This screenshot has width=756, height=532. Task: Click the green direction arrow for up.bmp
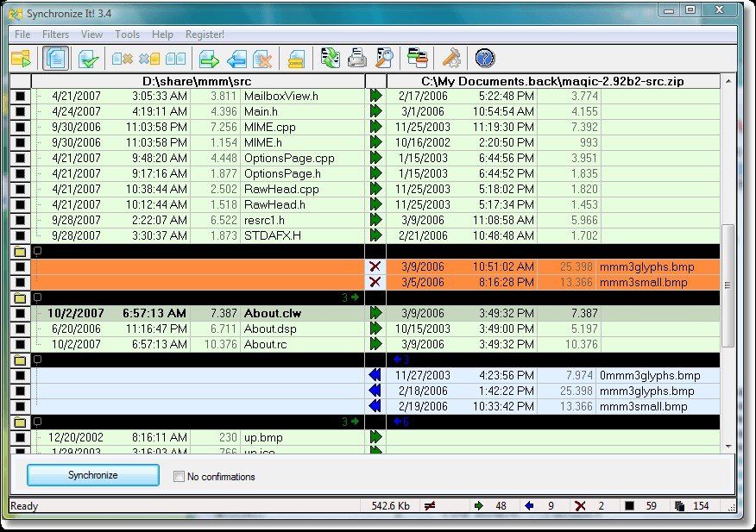coord(375,437)
